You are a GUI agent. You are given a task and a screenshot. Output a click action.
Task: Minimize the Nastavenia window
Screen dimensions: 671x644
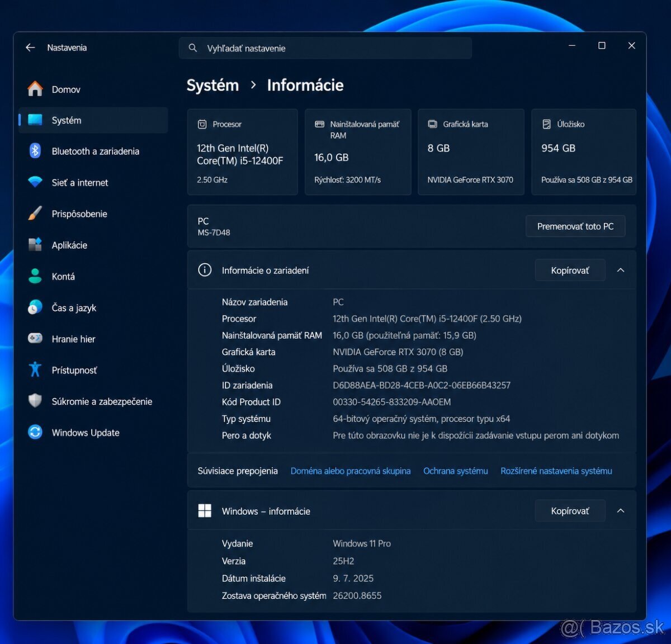point(572,46)
